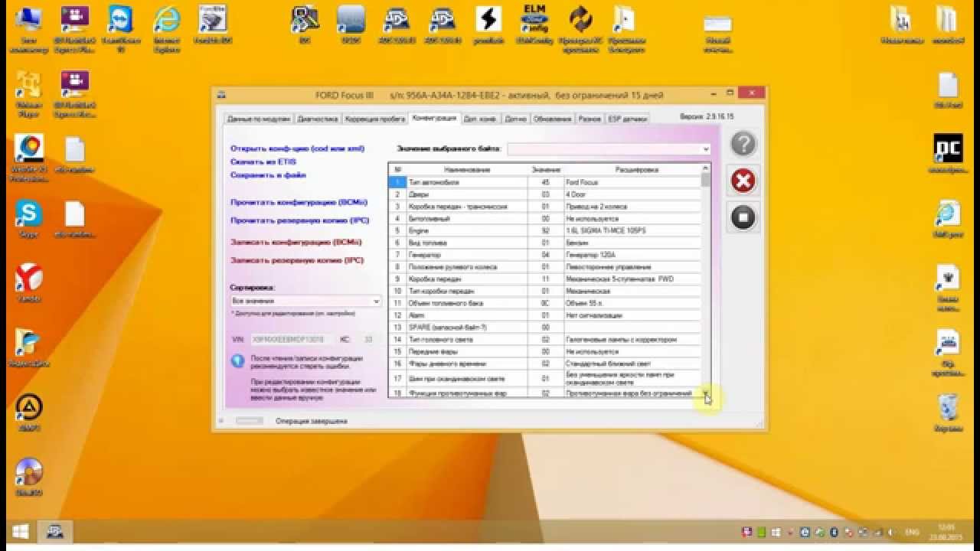Viewport: 980px width, 551px height.
Task: Click the red 'Записать конфигурацию (BCMii)' link
Action: tap(296, 243)
